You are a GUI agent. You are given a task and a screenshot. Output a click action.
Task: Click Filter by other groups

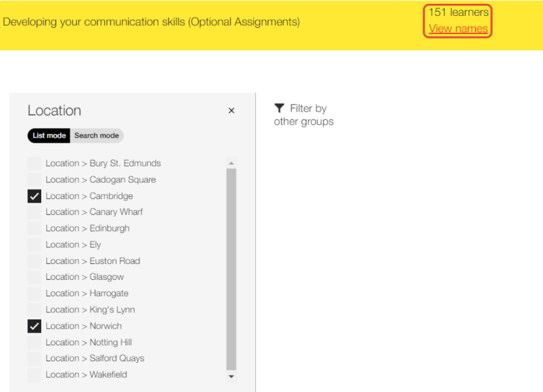point(303,115)
